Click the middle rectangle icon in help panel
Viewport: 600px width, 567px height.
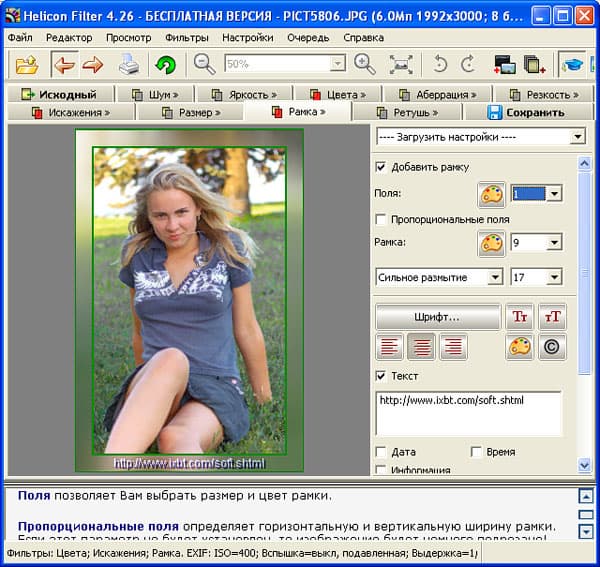(586, 515)
